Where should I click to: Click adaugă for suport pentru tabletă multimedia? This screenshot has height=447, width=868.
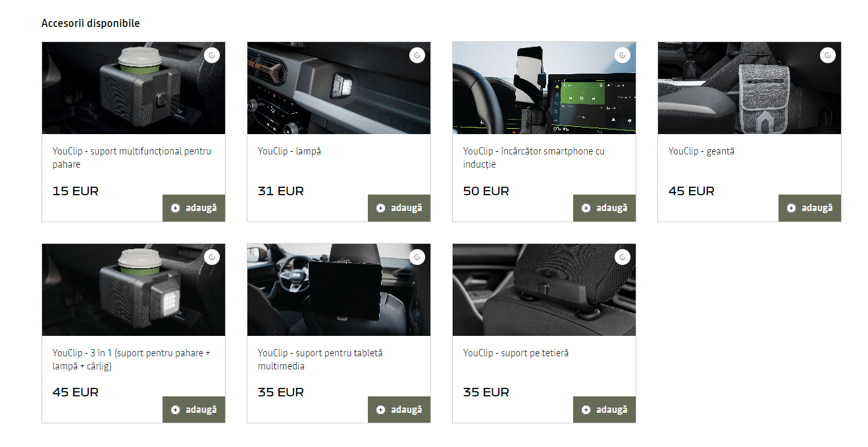399,410
